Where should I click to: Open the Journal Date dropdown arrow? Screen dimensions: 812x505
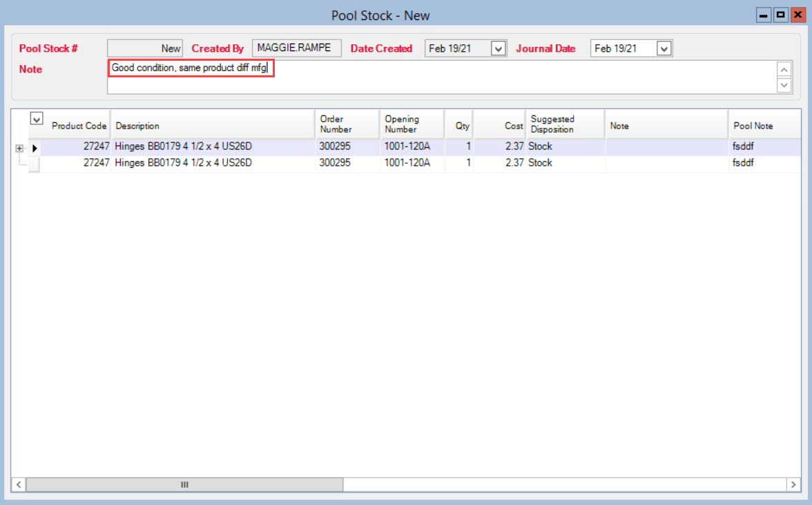664,48
